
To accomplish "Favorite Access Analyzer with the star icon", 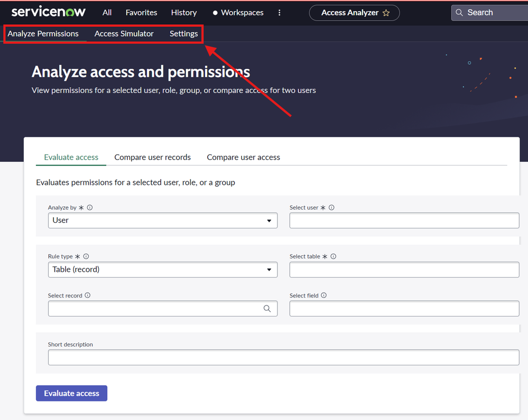I will click(x=386, y=13).
